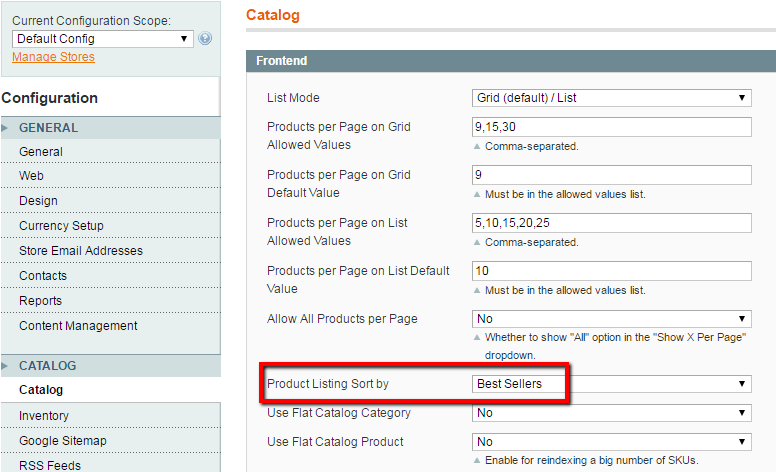Open Product Listing Sort by dropdown
The height and width of the screenshot is (472, 776).
(x=612, y=384)
